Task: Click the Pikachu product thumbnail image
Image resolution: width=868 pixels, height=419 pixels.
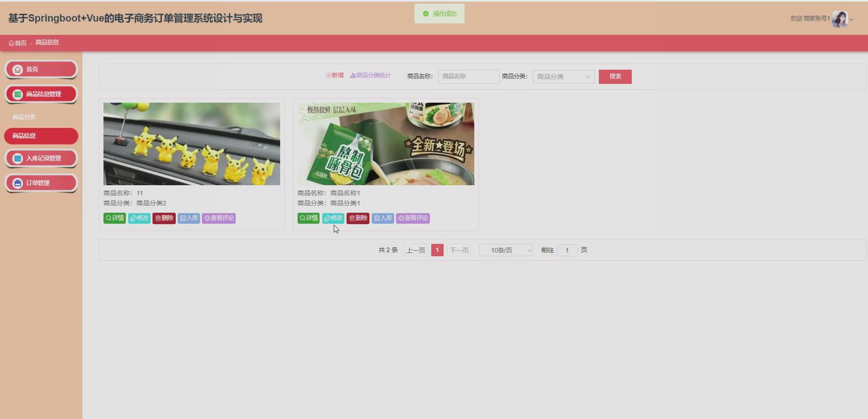Action: 191,143
